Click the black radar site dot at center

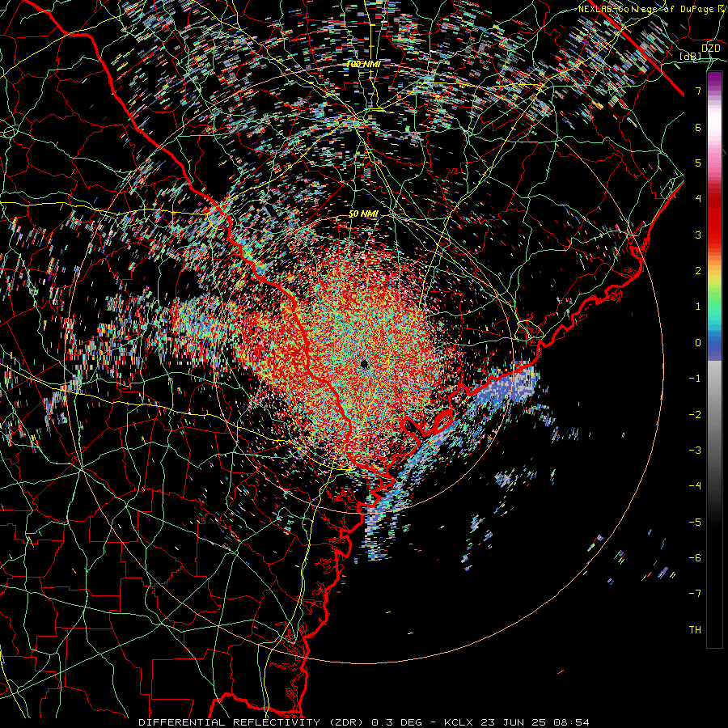pyautogui.click(x=364, y=363)
